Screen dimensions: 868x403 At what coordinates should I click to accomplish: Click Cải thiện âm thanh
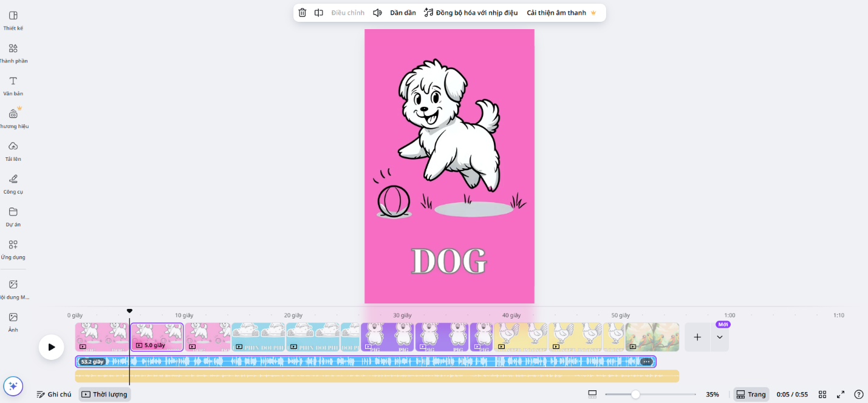point(562,13)
